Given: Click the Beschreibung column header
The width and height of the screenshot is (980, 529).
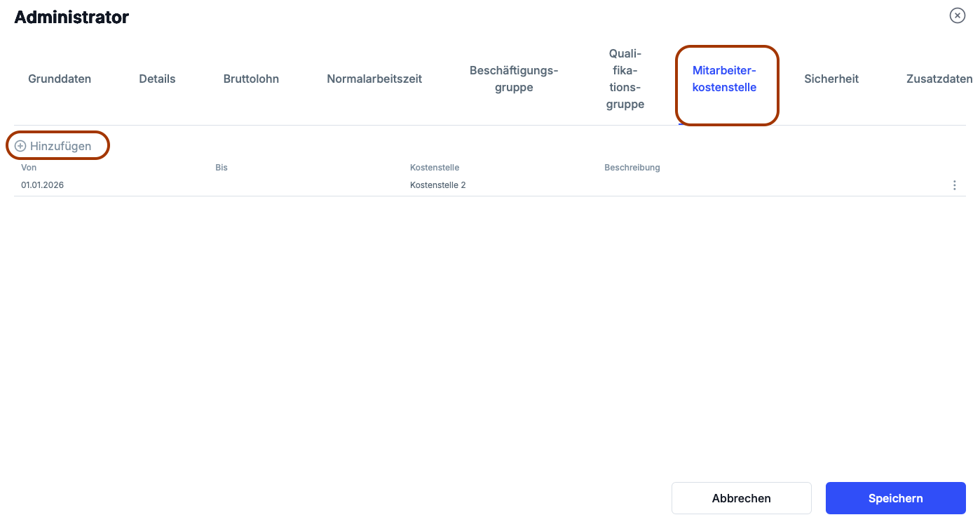Looking at the screenshot, I should point(632,168).
